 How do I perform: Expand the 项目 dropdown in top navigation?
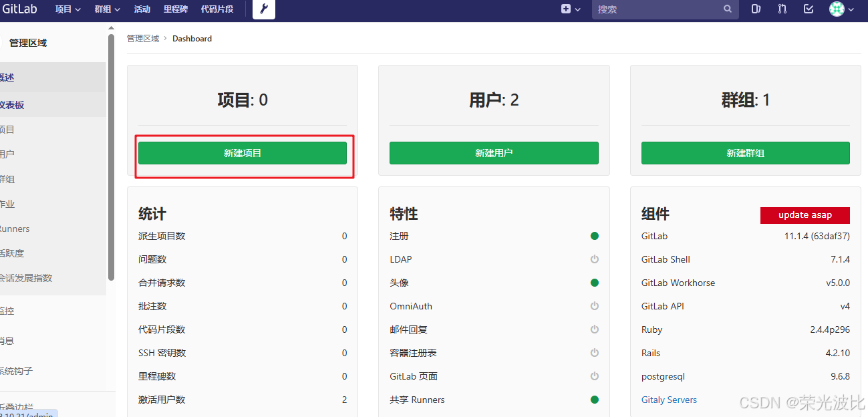click(x=67, y=9)
